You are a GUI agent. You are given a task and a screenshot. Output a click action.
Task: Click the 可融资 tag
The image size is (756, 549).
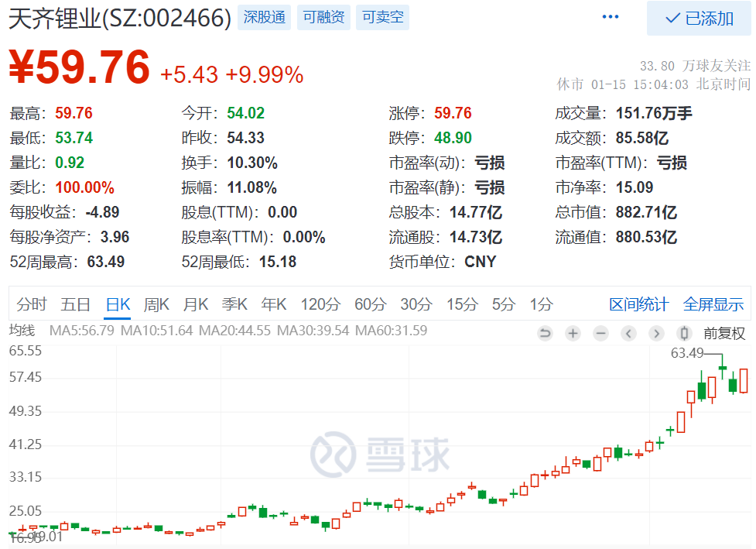pos(323,17)
